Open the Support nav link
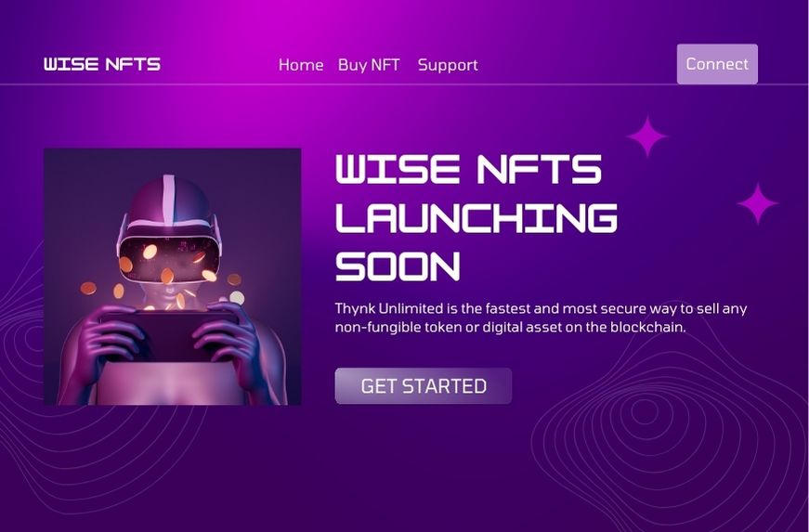Viewport: 809px width, 532px height. tap(448, 66)
